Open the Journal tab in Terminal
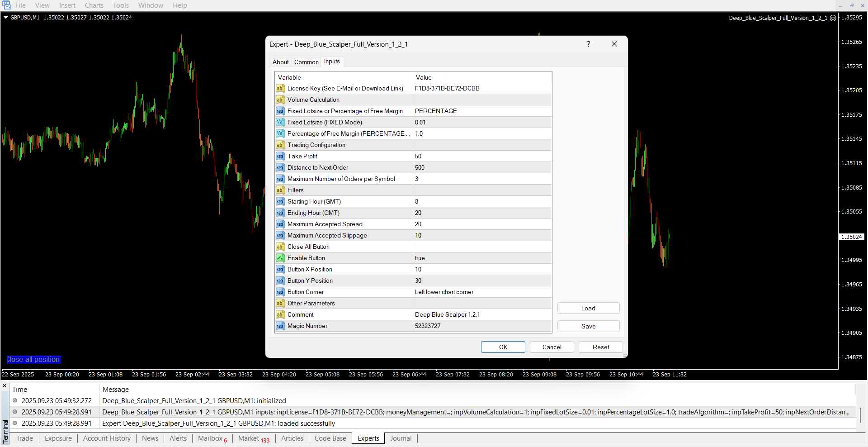Image resolution: width=868 pixels, height=447 pixels. pyautogui.click(x=401, y=438)
